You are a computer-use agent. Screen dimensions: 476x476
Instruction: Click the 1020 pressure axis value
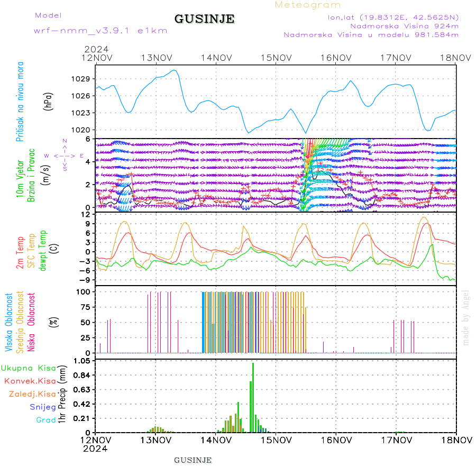click(80, 130)
